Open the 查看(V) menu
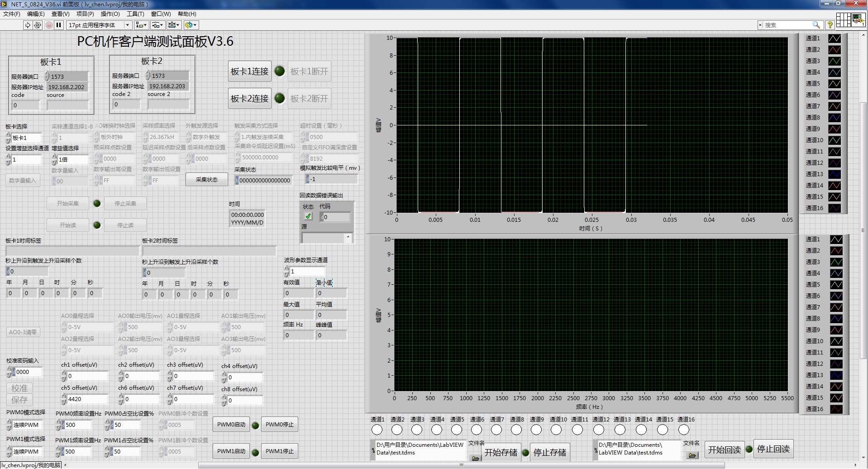Image resolution: width=868 pixels, height=469 pixels. (x=60, y=14)
